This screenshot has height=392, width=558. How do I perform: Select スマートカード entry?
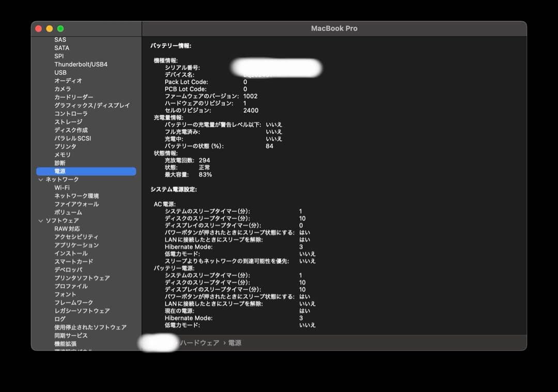pyautogui.click(x=74, y=261)
